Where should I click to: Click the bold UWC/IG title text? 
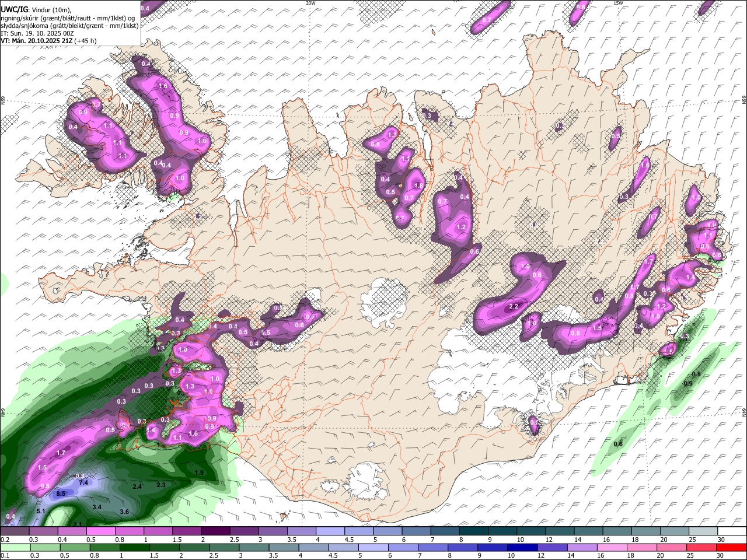coord(13,9)
